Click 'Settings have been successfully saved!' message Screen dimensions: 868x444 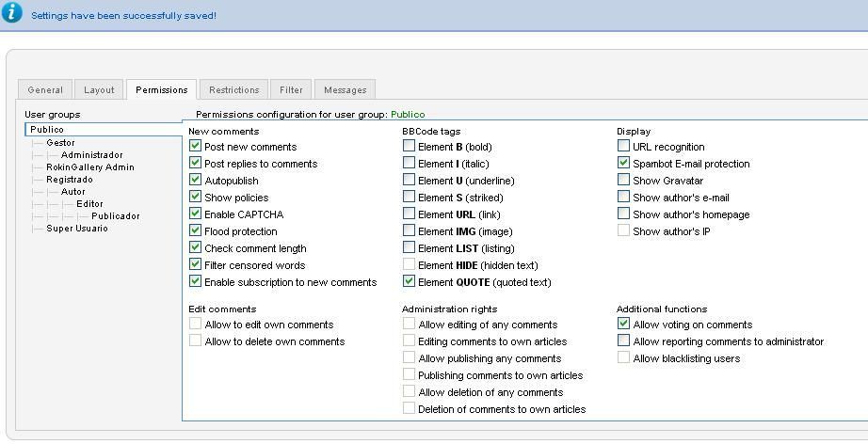123,15
